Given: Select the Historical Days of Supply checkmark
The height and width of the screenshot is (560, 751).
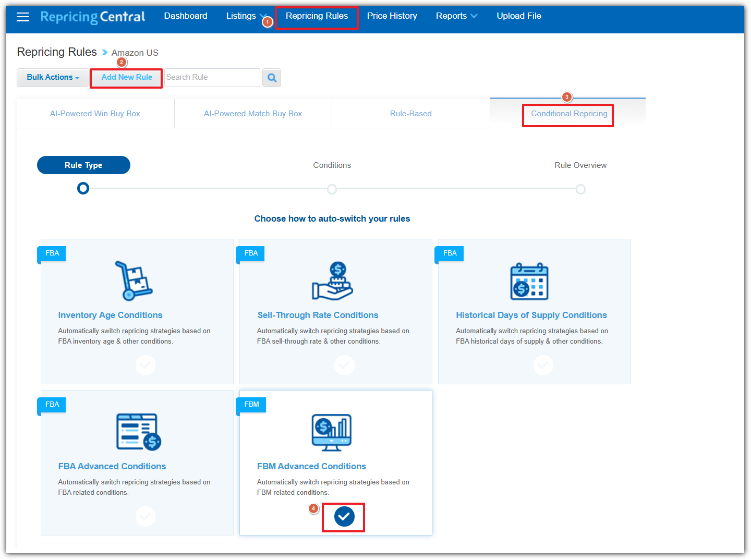Looking at the screenshot, I should tap(543, 365).
